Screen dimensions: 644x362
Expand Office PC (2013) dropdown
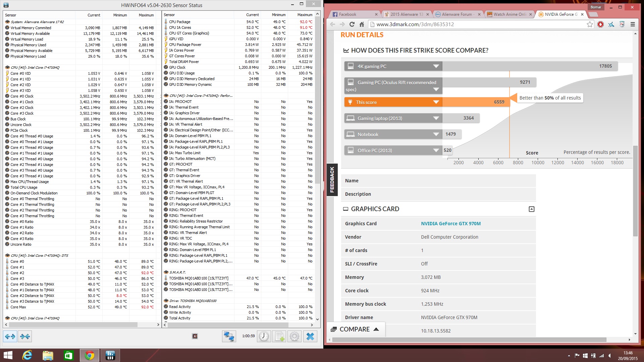(436, 150)
